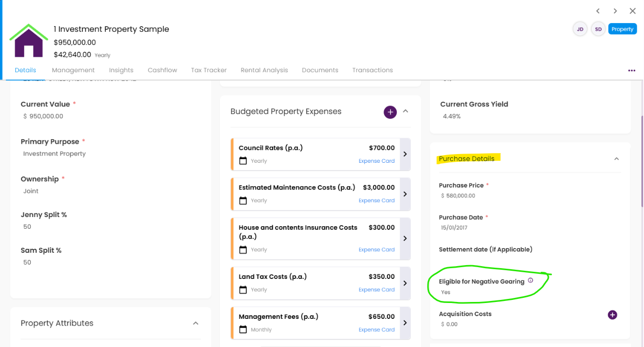This screenshot has width=644, height=347.
Task: Switch to the Tax Tracker tab
Action: 209,70
